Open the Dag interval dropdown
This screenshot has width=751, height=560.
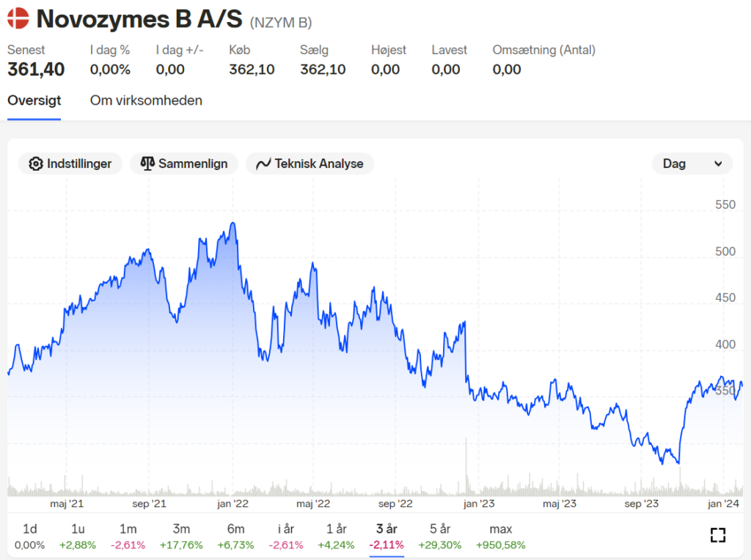pos(692,163)
